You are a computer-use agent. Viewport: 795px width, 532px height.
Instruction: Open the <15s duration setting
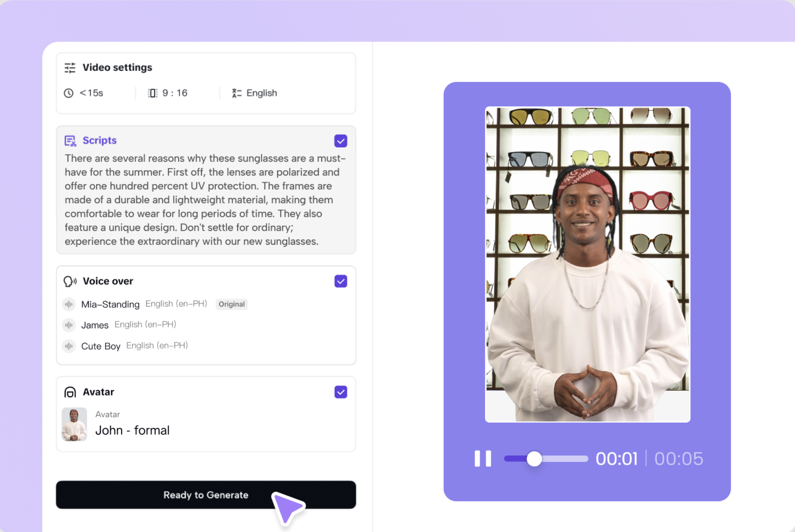[x=91, y=93]
